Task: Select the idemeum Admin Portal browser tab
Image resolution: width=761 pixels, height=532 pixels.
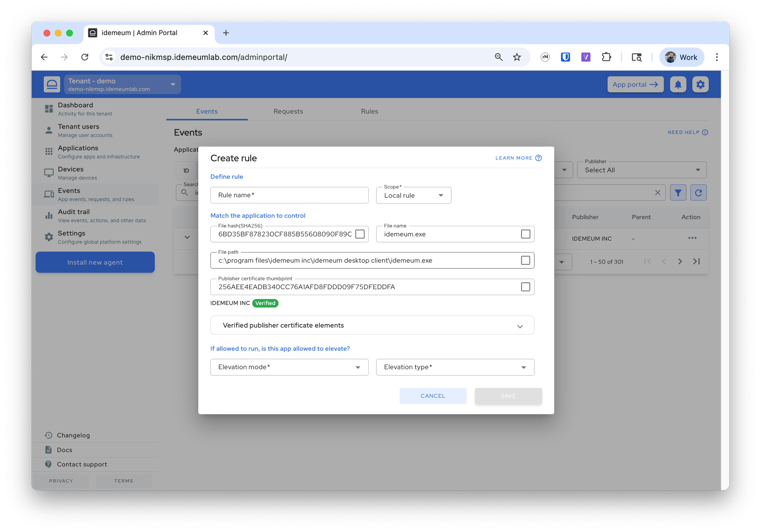Action: tap(148, 33)
